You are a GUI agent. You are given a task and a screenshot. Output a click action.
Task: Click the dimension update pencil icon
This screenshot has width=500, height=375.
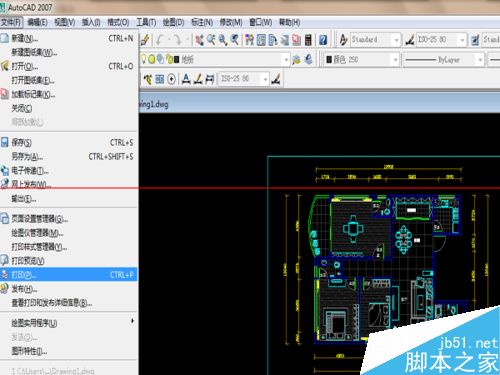198,79
